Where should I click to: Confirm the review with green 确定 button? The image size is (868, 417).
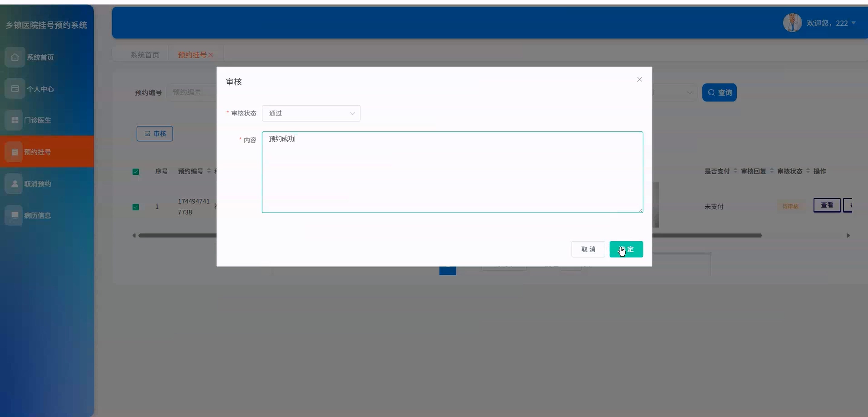626,249
